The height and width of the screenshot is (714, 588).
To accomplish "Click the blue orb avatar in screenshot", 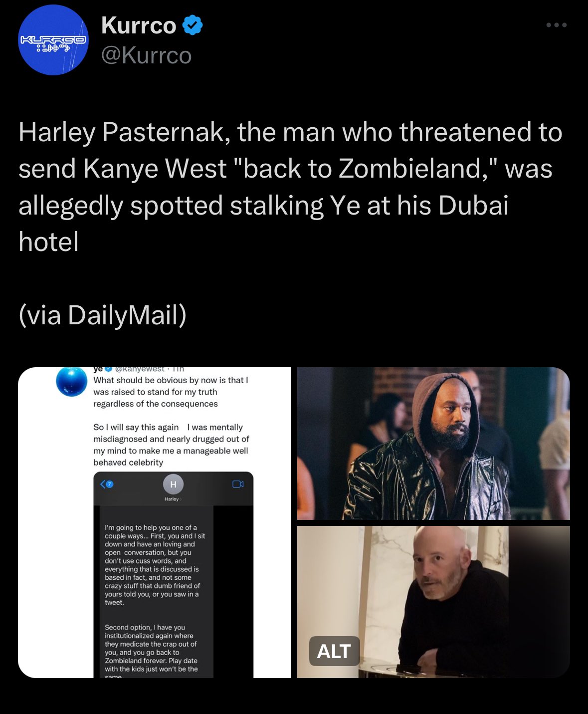I will [x=72, y=381].
